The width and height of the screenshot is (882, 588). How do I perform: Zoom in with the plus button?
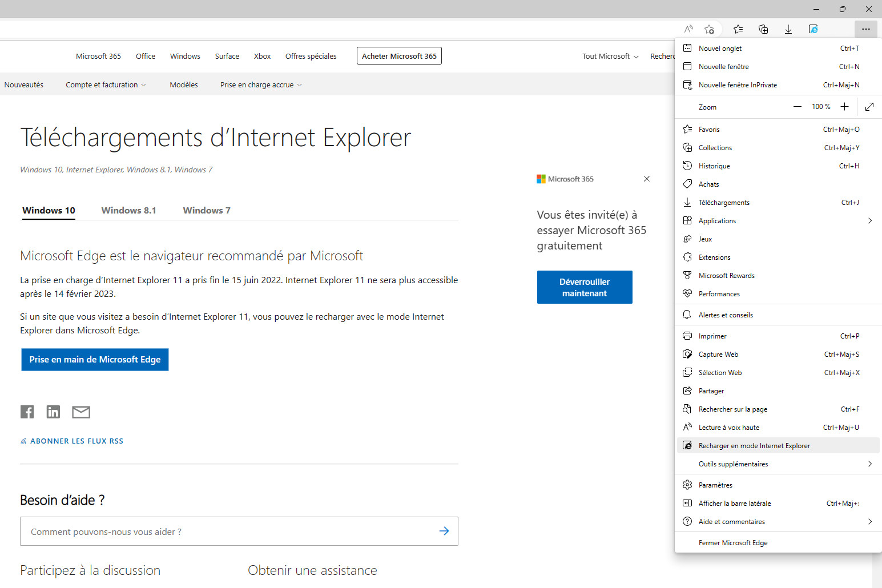pos(845,107)
